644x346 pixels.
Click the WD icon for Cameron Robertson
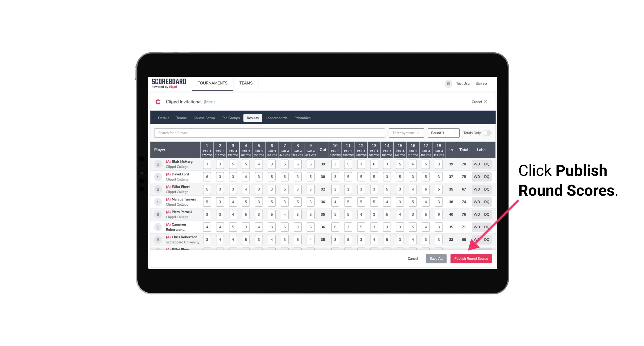pos(477,227)
